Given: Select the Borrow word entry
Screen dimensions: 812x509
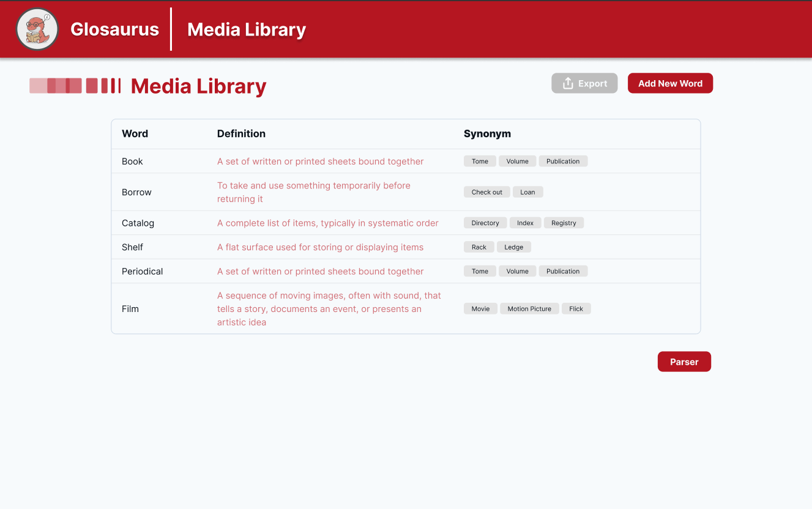Looking at the screenshot, I should pyautogui.click(x=136, y=192).
